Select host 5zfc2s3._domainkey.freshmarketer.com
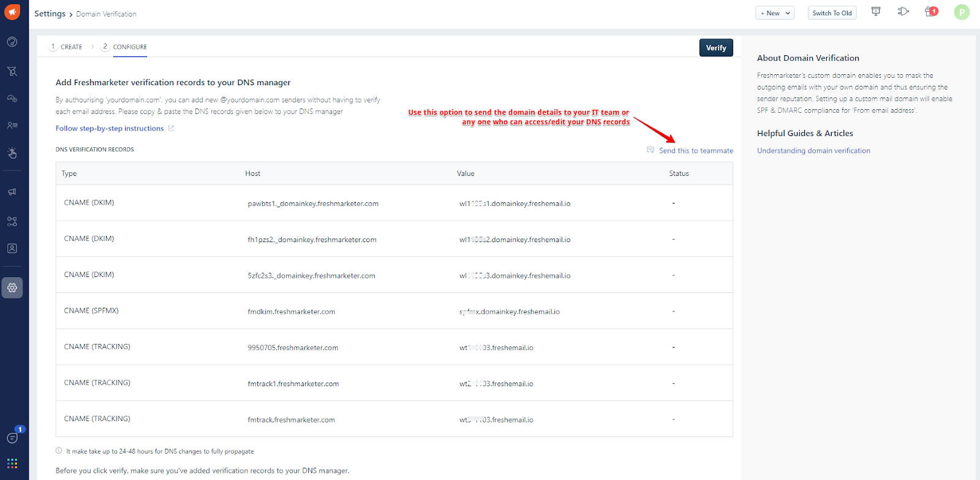The height and width of the screenshot is (480, 980). coord(311,276)
